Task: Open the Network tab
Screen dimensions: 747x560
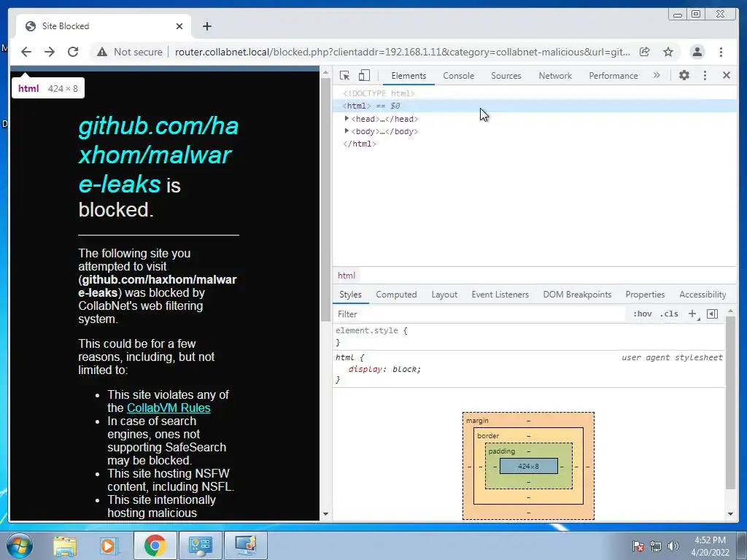Action: pyautogui.click(x=555, y=76)
